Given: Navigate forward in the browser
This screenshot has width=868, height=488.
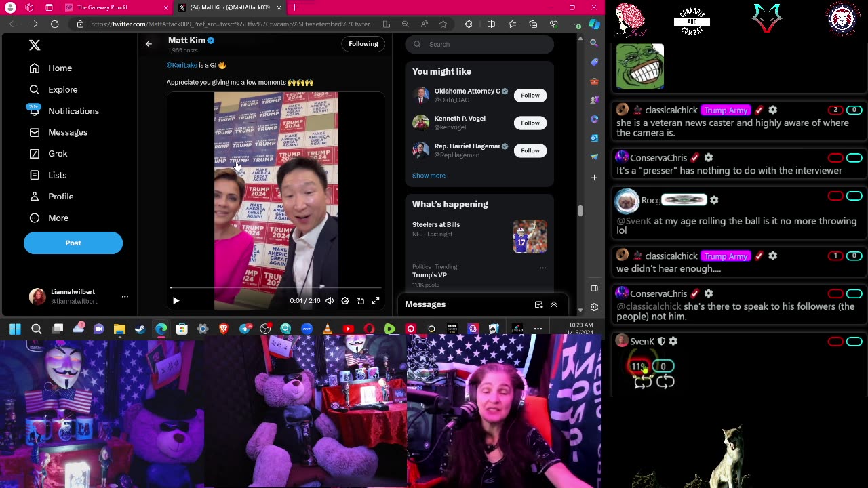Looking at the screenshot, I should tap(34, 24).
